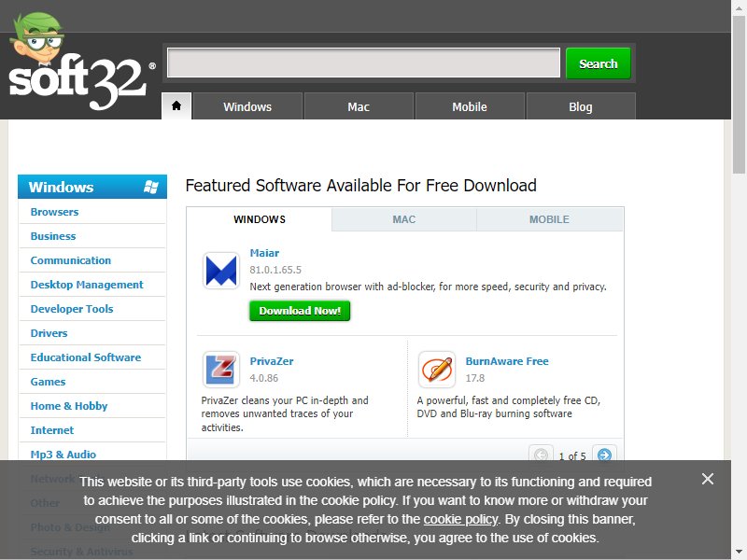Open the BurnAware Free title link
The image size is (747, 560).
pos(507,361)
